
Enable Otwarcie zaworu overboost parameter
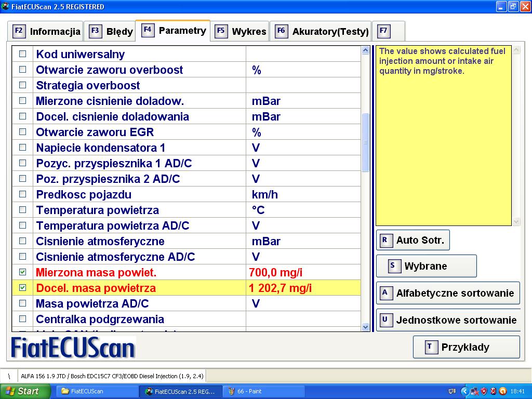pos(23,70)
